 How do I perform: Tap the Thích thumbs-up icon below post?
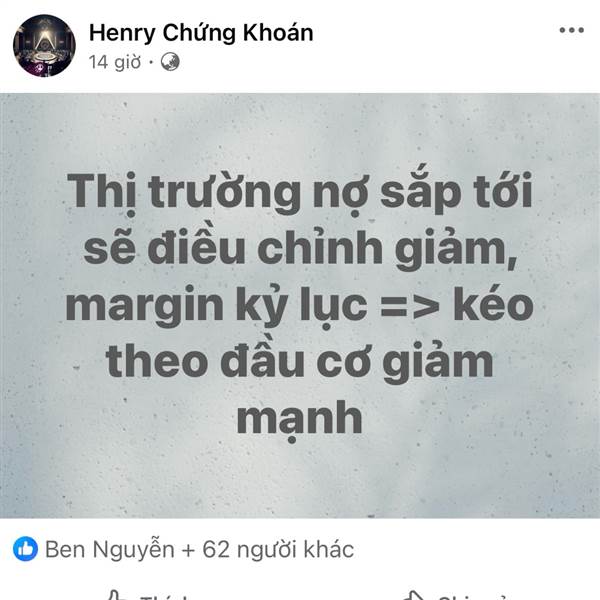pos(116,595)
